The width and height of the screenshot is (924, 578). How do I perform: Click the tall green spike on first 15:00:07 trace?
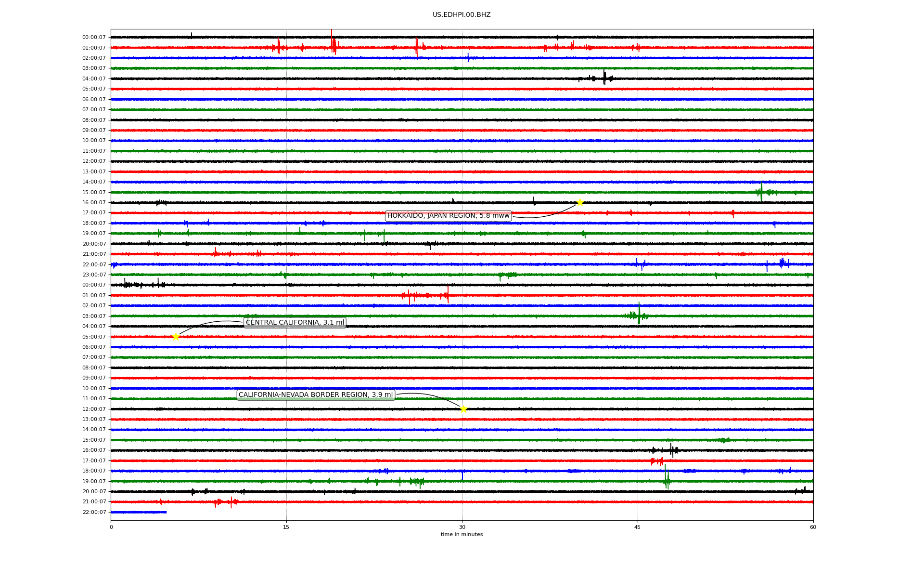(x=761, y=191)
